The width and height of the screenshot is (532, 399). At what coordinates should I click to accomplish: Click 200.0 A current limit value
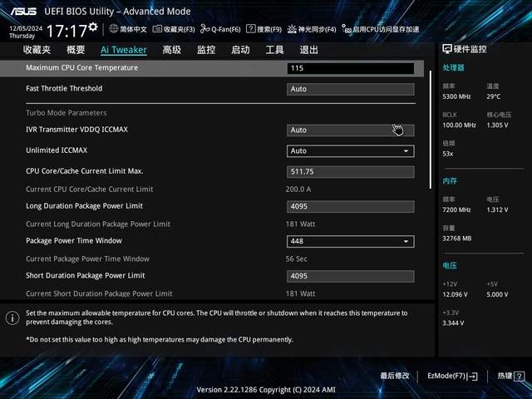298,190
